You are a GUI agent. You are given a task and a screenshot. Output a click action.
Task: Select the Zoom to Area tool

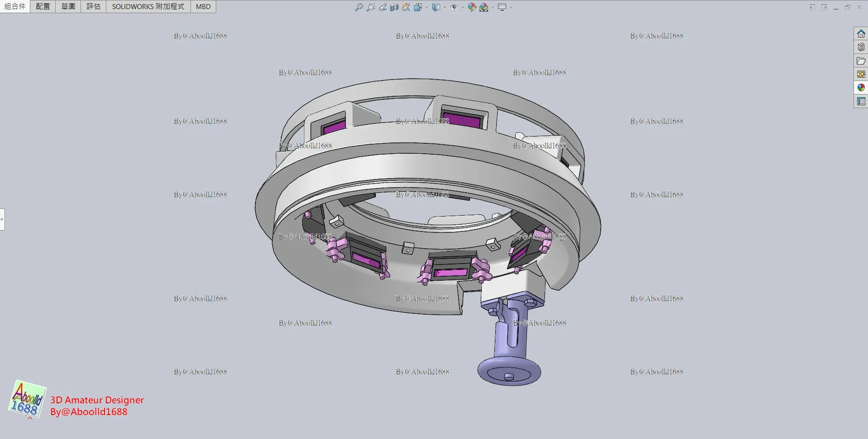click(370, 7)
